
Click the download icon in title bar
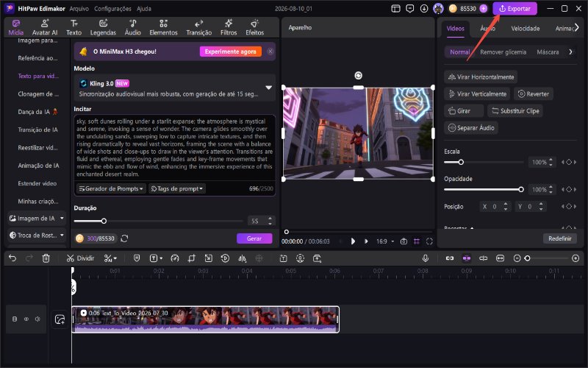[x=424, y=8]
